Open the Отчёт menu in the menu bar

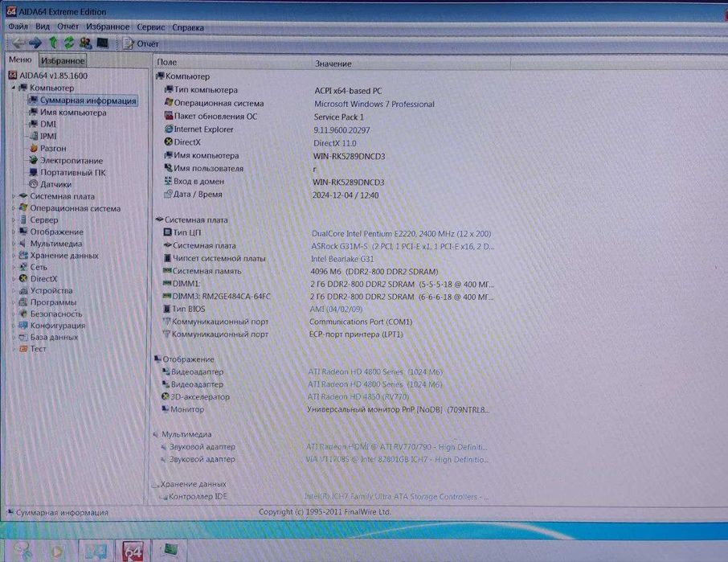67,27
